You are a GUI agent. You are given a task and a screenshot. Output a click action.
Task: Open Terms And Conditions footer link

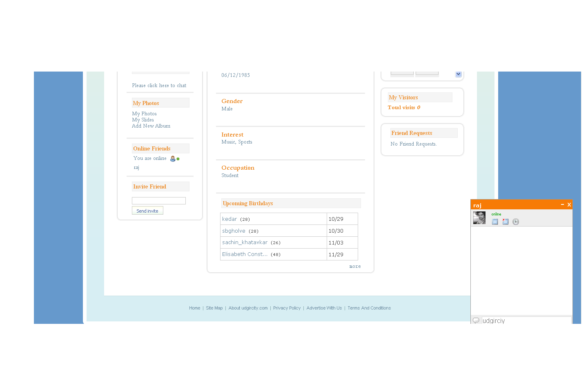(369, 308)
